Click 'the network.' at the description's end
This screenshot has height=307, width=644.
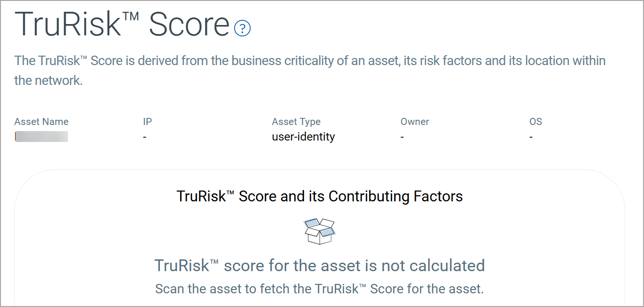(49, 80)
